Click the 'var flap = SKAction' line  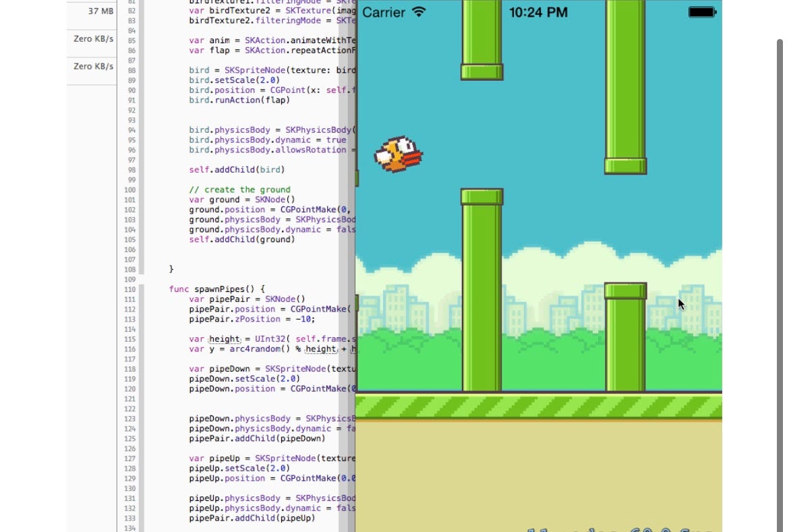point(272,51)
